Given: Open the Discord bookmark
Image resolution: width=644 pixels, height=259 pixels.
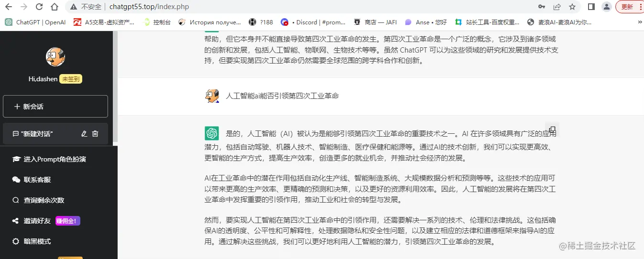Looking at the screenshot, I should (x=313, y=22).
